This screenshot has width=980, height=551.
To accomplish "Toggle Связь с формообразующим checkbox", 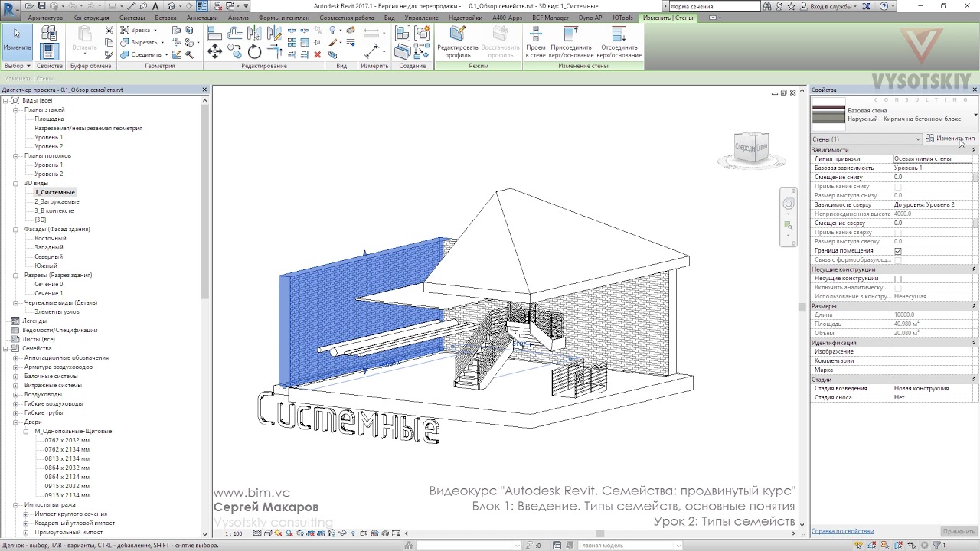I will point(898,260).
